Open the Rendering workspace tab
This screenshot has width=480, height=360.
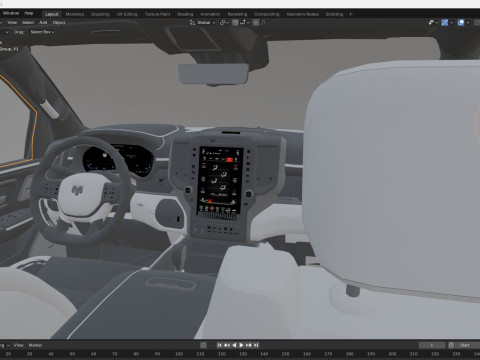click(237, 14)
